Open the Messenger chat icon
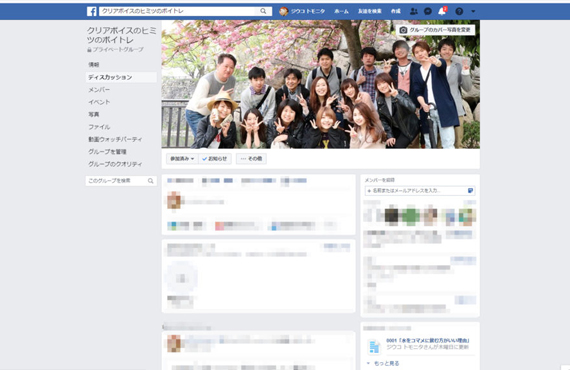 click(428, 11)
